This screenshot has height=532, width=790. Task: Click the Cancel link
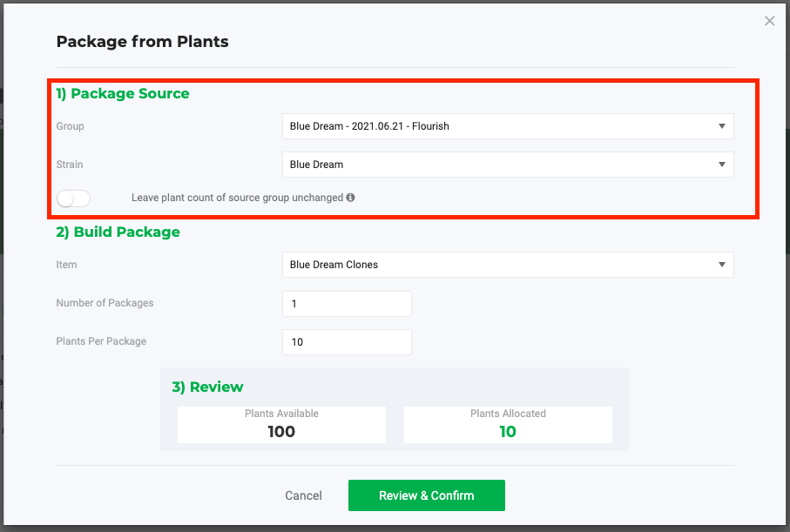303,495
